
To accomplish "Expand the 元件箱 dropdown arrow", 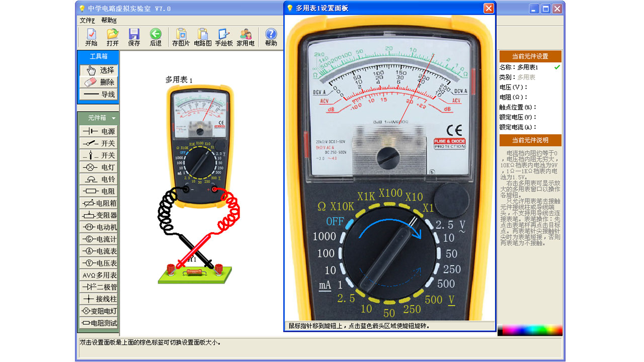I will point(114,118).
